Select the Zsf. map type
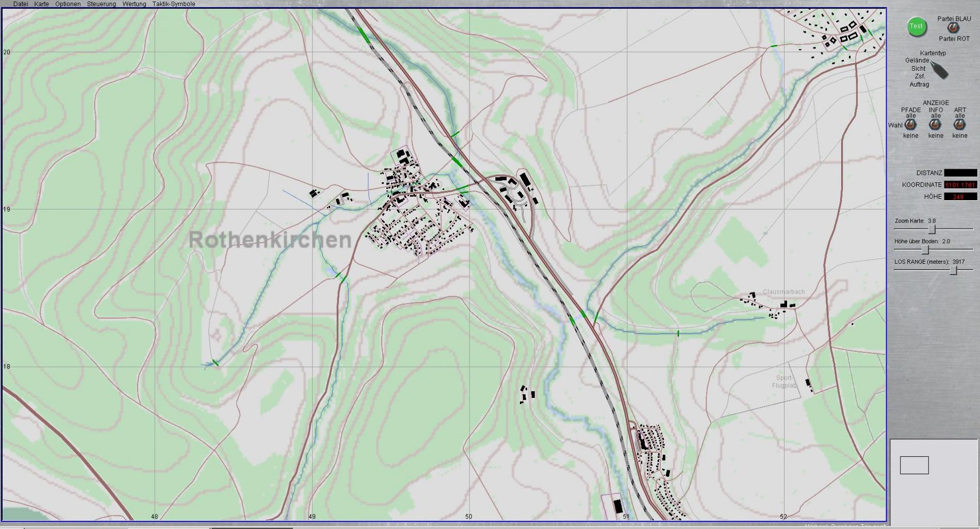 click(x=920, y=76)
